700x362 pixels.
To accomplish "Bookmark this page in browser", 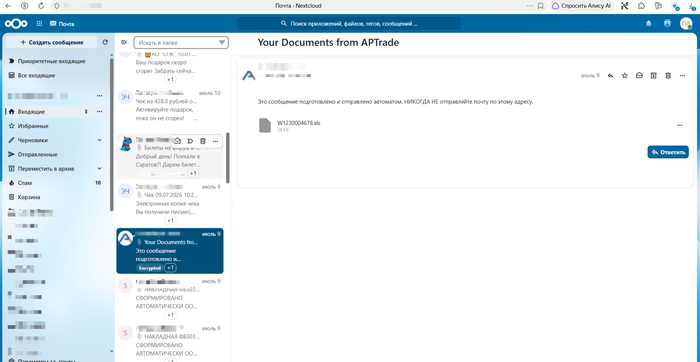I will pyautogui.click(x=540, y=6).
